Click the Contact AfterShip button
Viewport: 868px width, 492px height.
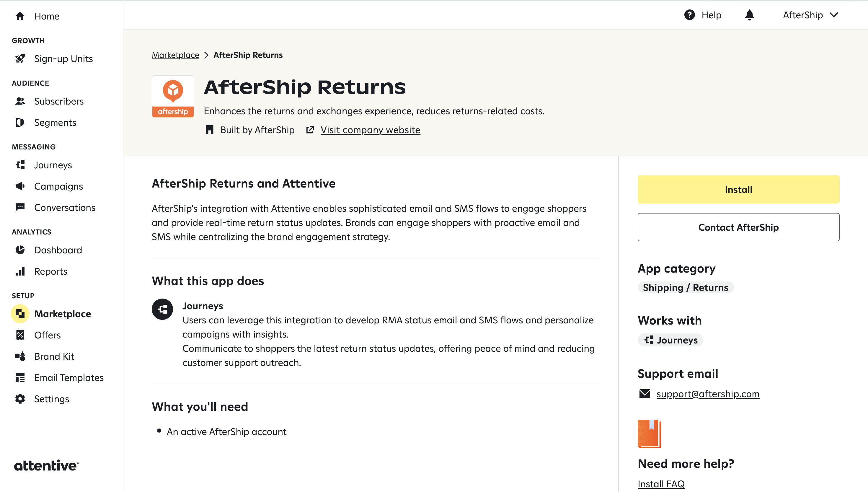(x=738, y=227)
